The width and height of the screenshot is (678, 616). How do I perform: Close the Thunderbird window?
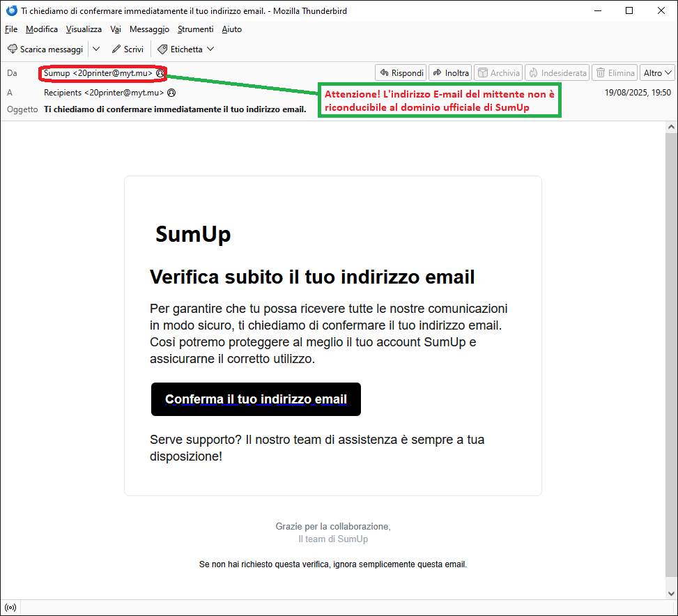click(661, 11)
